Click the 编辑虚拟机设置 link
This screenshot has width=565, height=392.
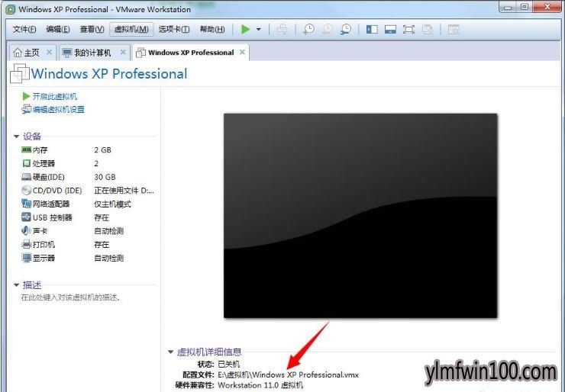click(58, 109)
